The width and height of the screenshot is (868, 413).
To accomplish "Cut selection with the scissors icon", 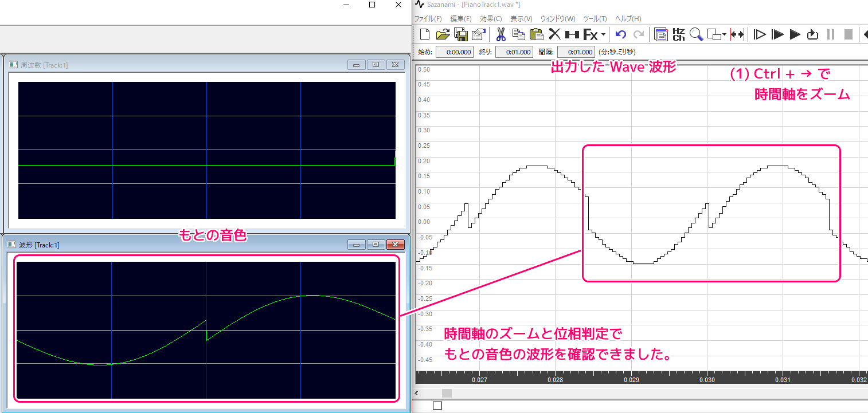I will (x=501, y=34).
